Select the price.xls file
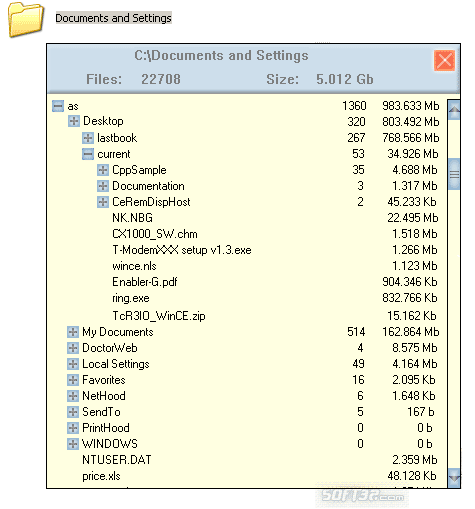The image size is (475, 509). pyautogui.click(x=101, y=476)
